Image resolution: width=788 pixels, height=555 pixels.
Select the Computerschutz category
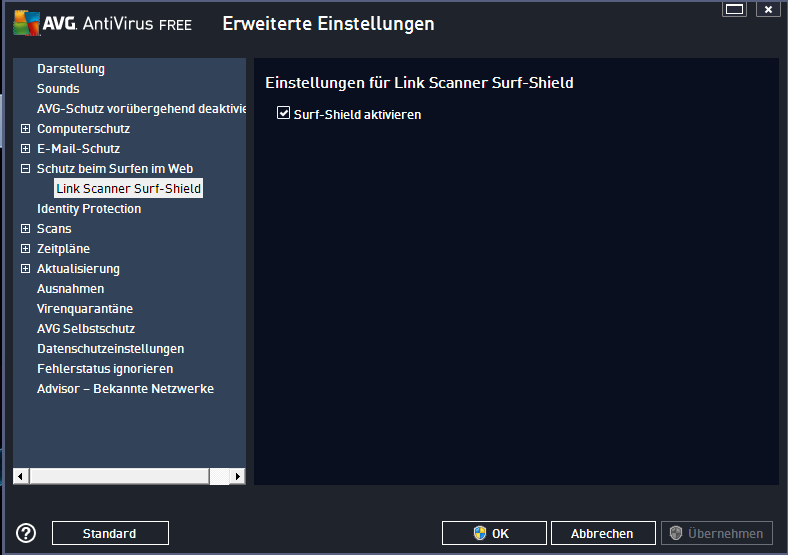tap(83, 129)
